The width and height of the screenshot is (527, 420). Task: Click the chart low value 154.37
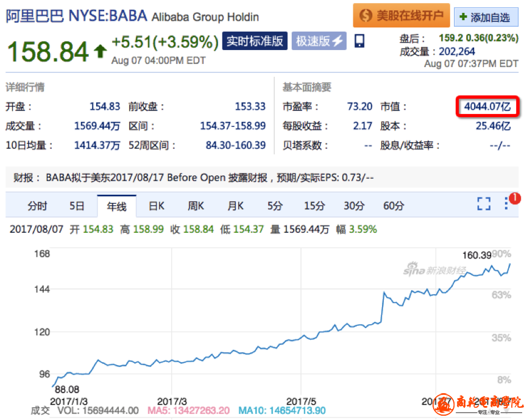tap(249, 229)
